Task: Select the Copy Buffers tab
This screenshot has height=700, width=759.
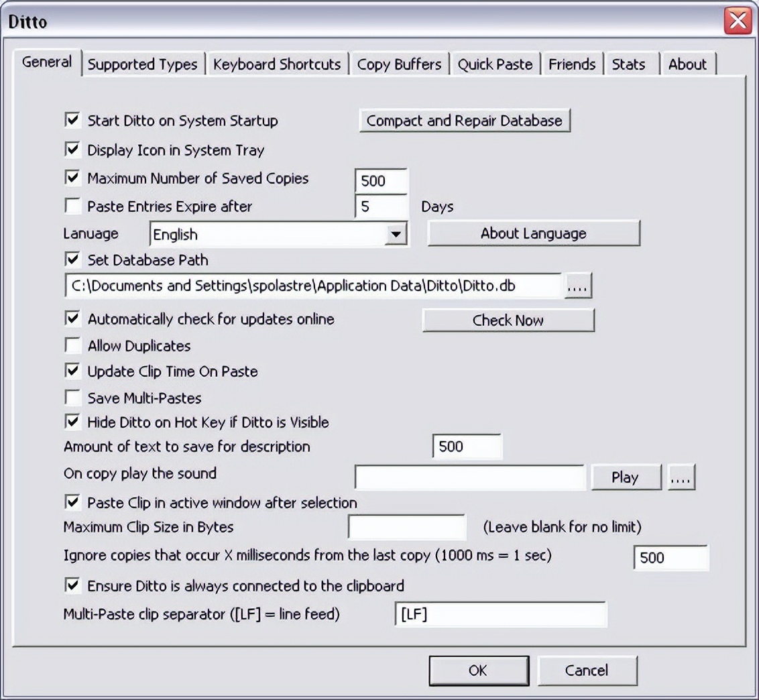Action: pos(400,64)
